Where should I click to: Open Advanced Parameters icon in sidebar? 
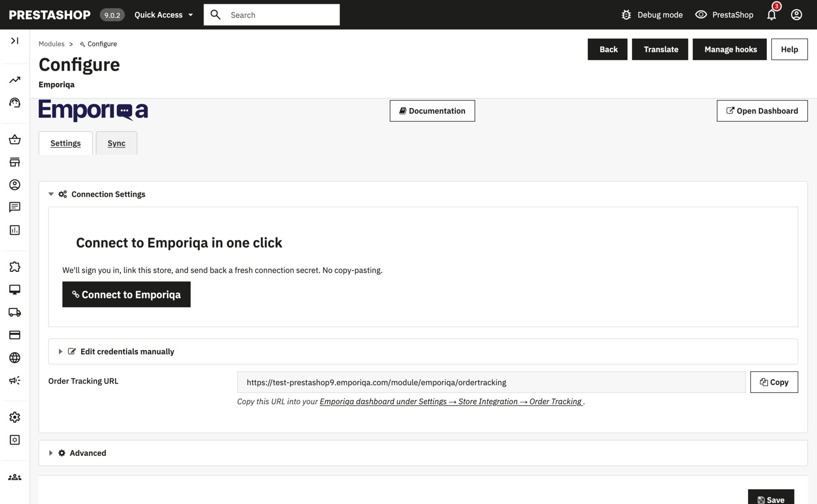tap(15, 440)
